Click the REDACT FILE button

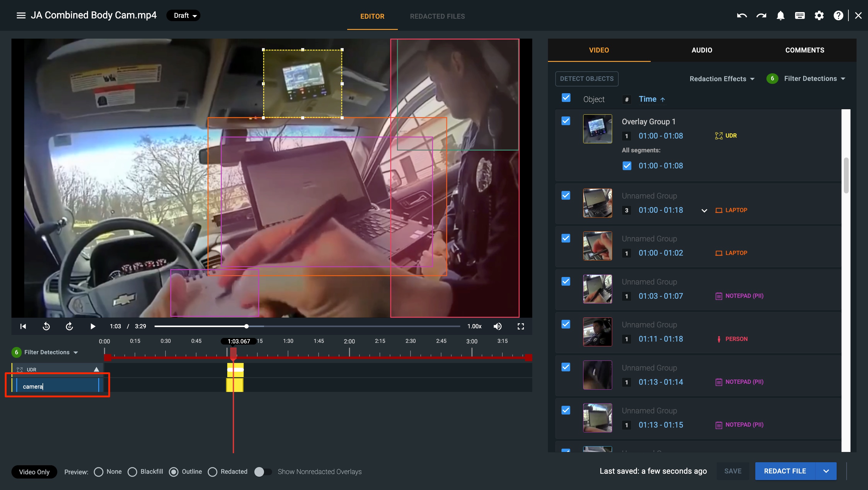(785, 471)
